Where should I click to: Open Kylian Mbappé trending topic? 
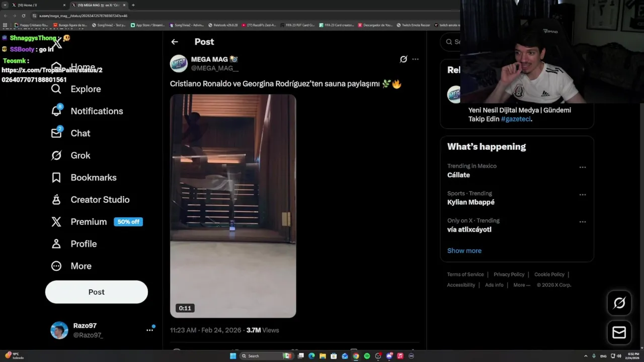(x=471, y=202)
